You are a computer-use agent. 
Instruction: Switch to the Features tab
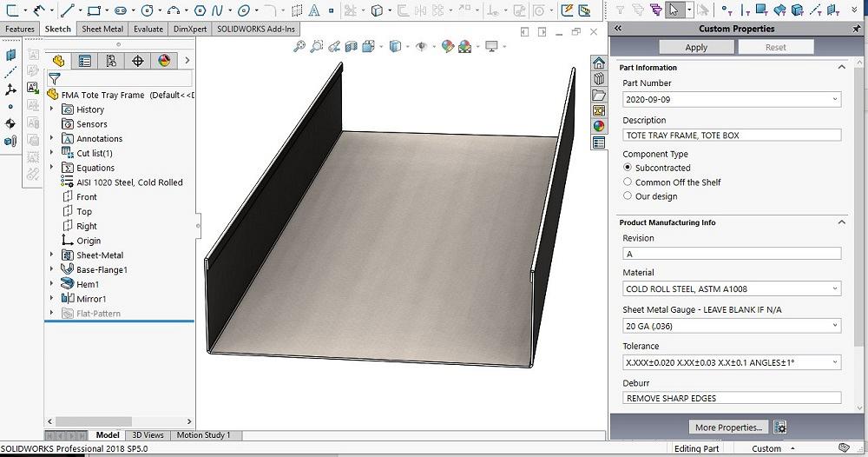[20, 29]
